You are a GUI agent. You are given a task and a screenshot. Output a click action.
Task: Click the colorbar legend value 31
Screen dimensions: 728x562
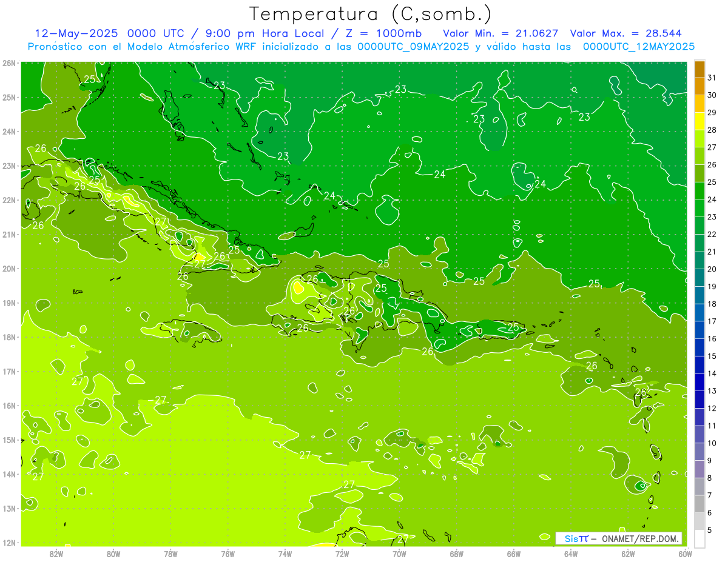coord(712,78)
